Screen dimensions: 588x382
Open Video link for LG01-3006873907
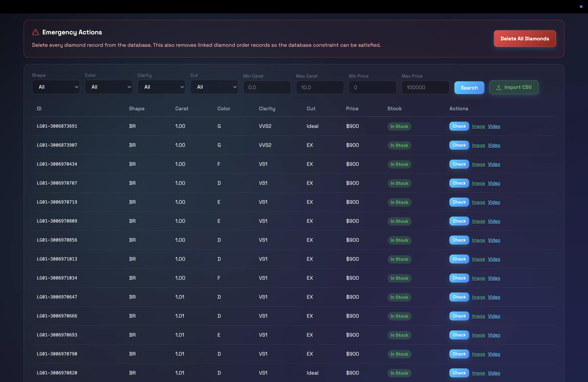coord(494,145)
